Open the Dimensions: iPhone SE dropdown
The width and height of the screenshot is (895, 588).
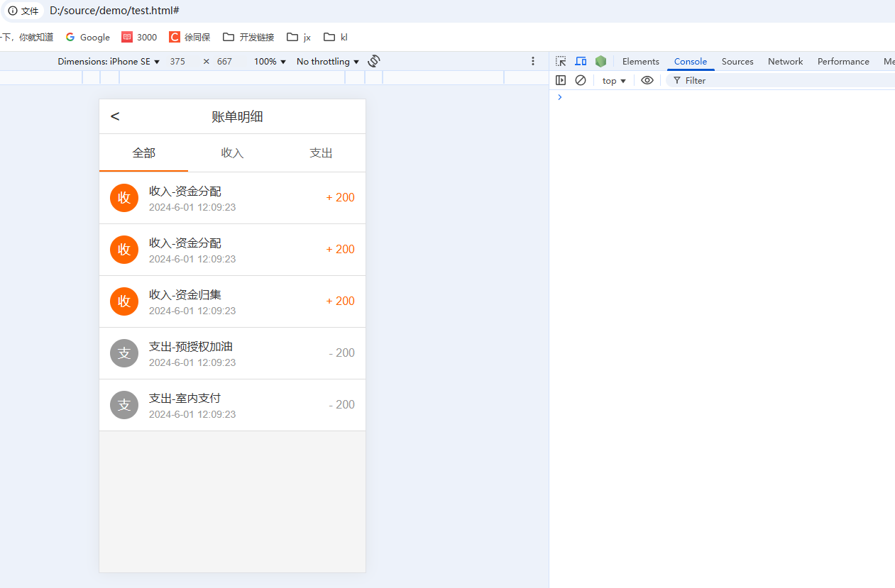109,62
